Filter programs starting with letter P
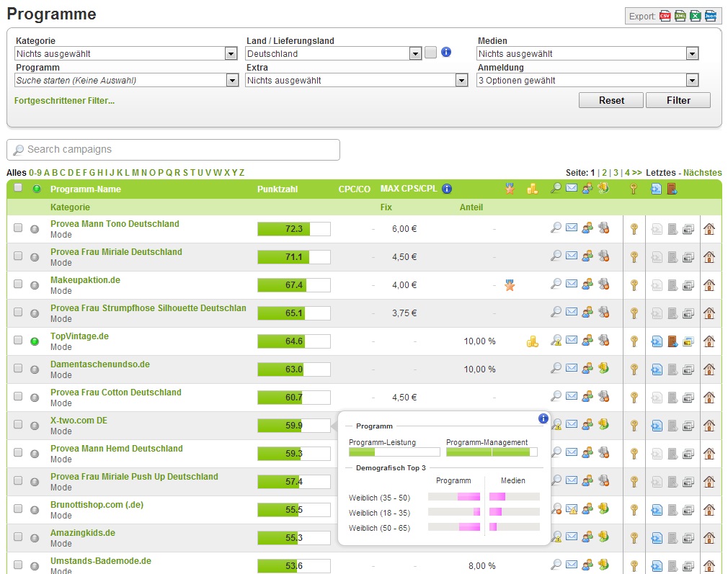 click(x=161, y=173)
